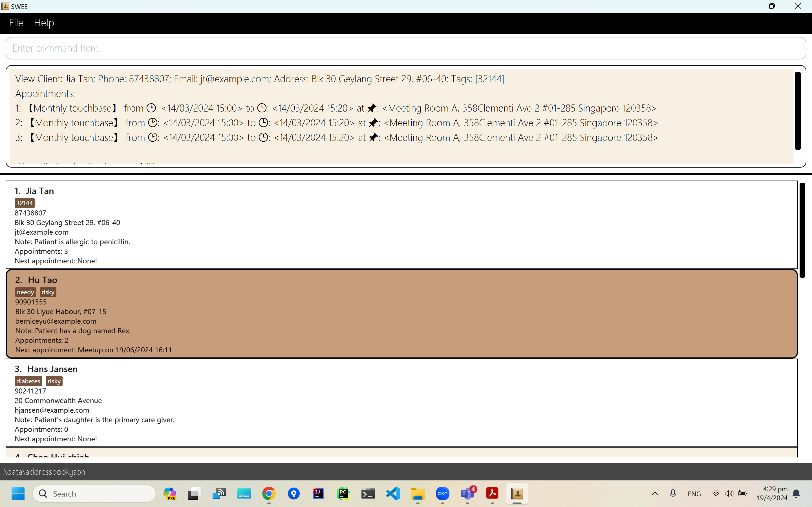This screenshot has width=812, height=507.
Task: Click the result panel scrollbar
Action: pos(798,111)
